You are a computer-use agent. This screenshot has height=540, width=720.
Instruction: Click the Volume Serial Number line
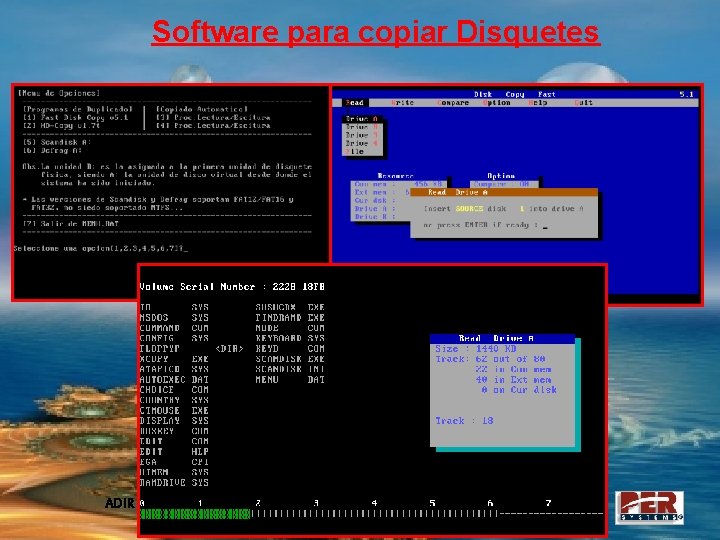pyautogui.click(x=232, y=287)
